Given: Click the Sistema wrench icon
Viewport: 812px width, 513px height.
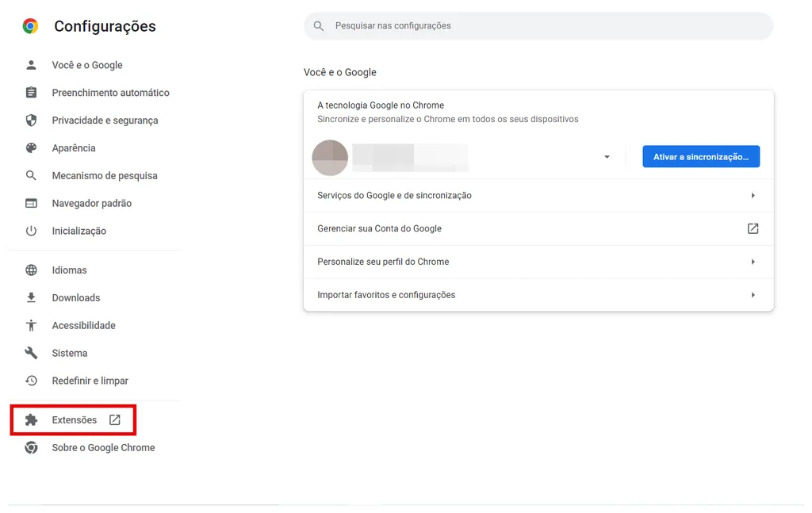Looking at the screenshot, I should pyautogui.click(x=30, y=353).
